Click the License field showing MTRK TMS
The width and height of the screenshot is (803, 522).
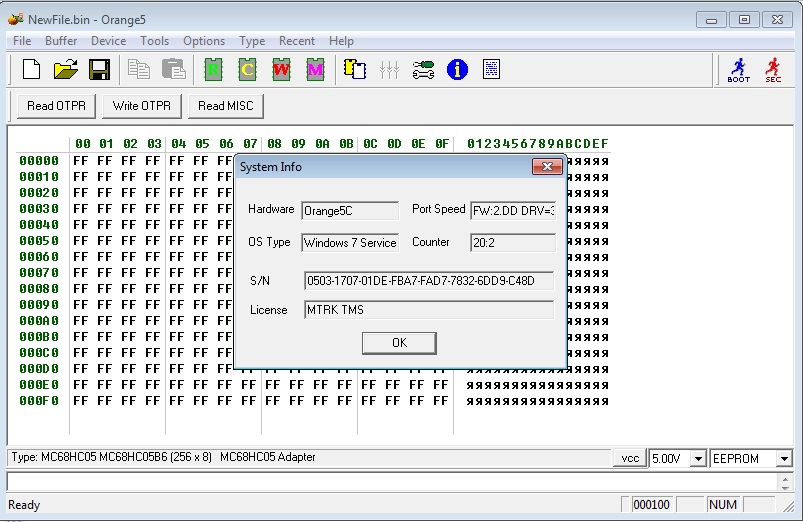pyautogui.click(x=429, y=310)
